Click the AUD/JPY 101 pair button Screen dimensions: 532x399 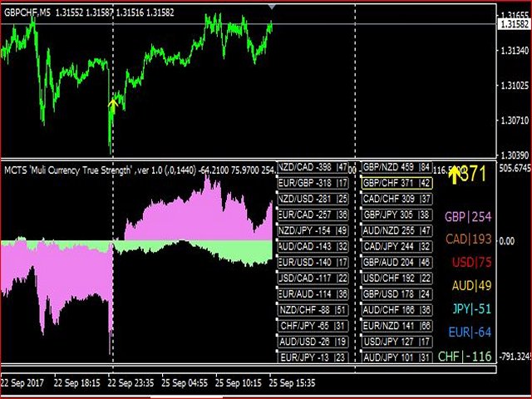pos(397,357)
